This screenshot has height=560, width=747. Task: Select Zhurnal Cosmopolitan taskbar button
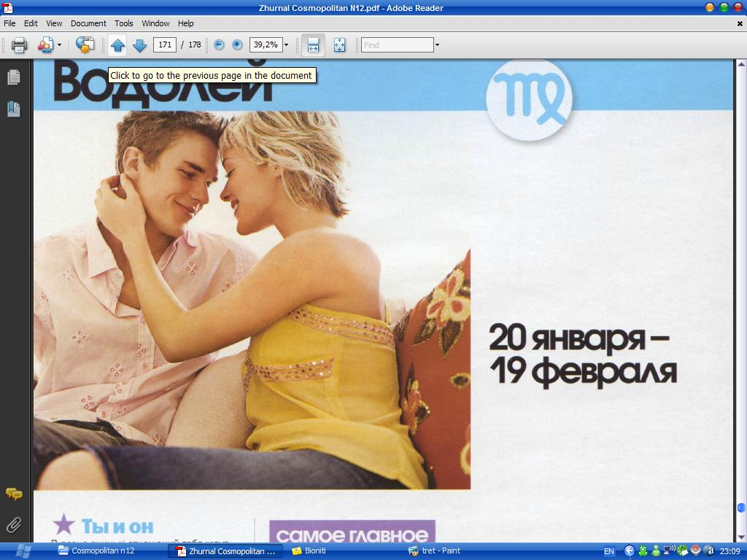click(x=226, y=551)
